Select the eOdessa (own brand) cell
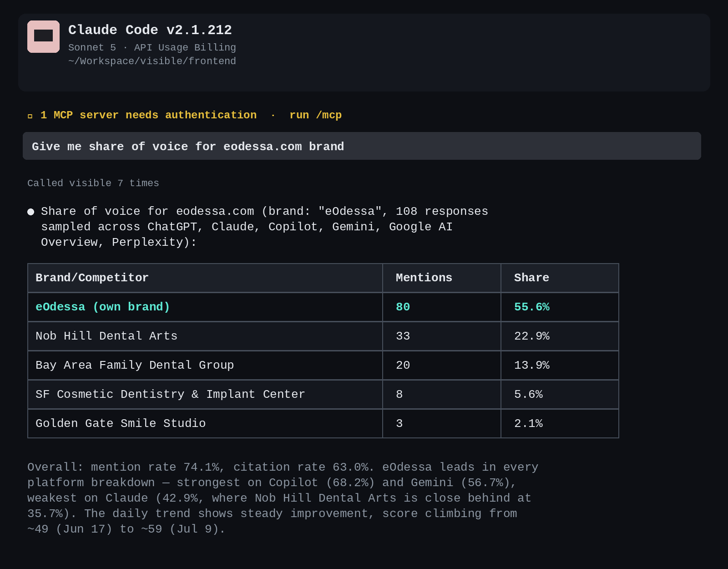Image resolution: width=728 pixels, height=569 pixels. point(205,307)
